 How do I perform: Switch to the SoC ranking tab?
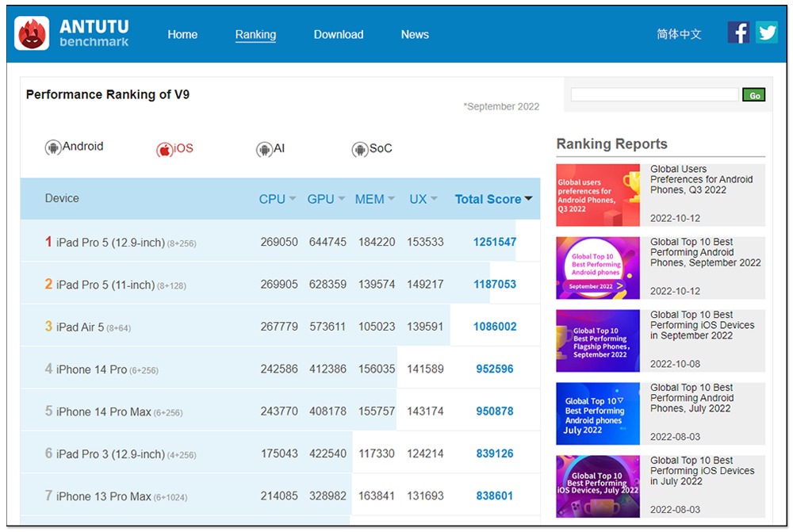[x=372, y=149]
